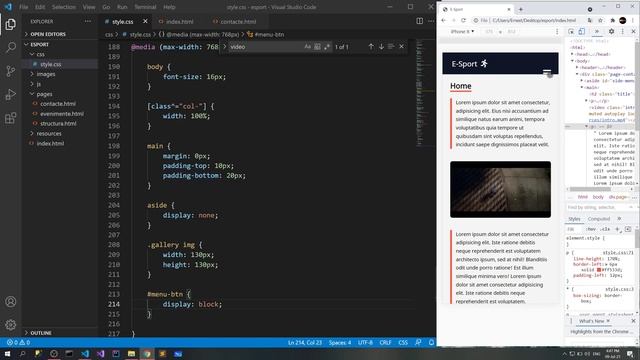Go to next match in find widget
The width and height of the screenshot is (640, 360).
tap(381, 47)
